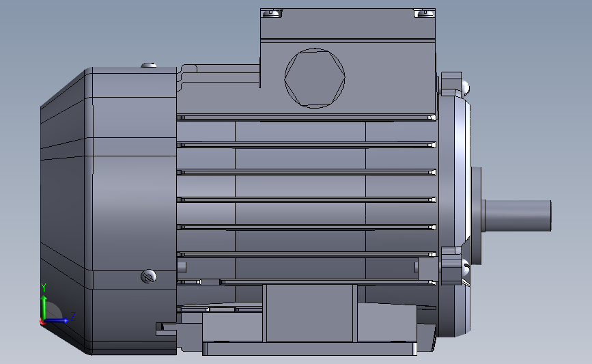Click the 'Y' axis label

click(44, 288)
